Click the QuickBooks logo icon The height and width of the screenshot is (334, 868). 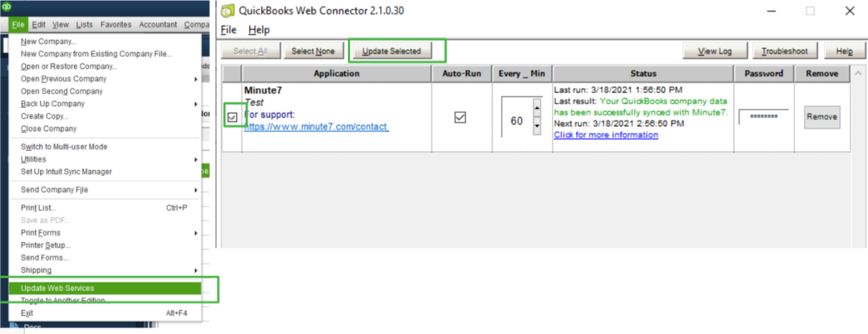(6, 6)
